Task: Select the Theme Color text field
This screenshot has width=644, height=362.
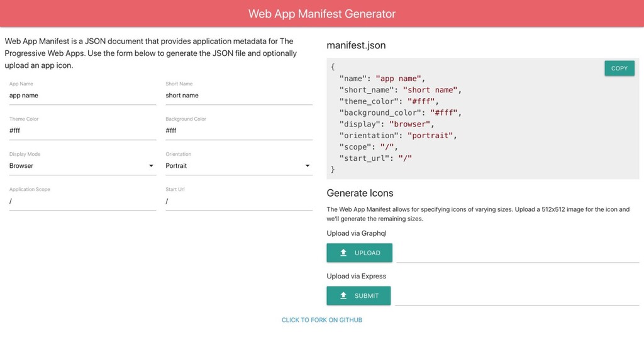Action: (x=82, y=131)
